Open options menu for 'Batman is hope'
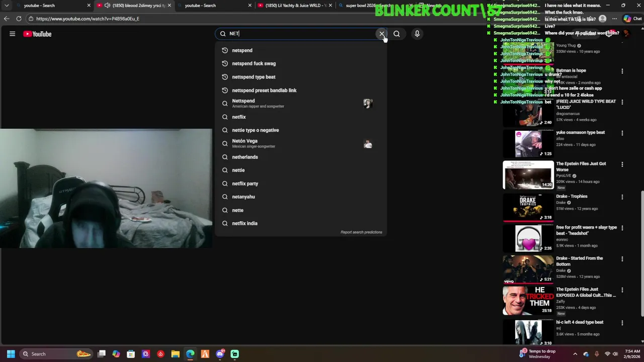 (x=622, y=71)
